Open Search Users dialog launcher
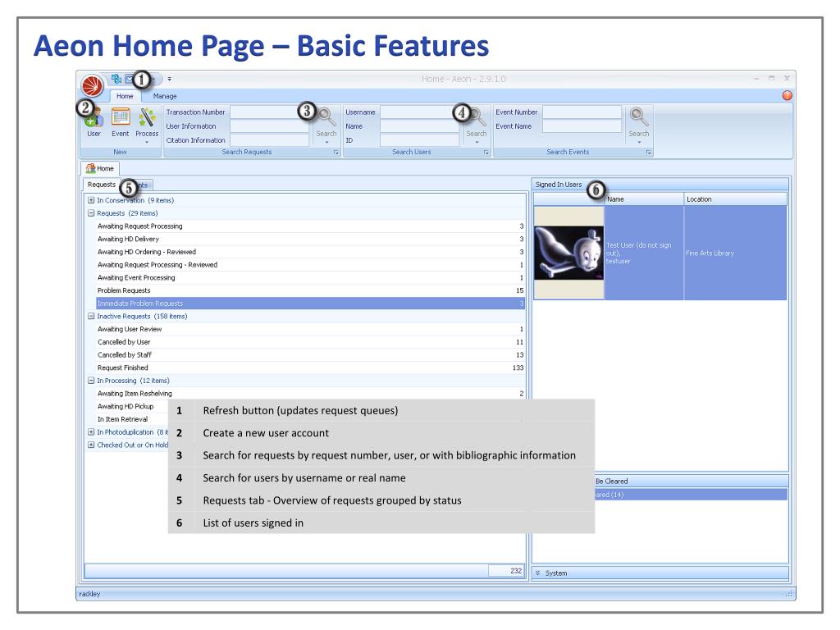Image resolution: width=840 pixels, height=630 pixels. (486, 153)
